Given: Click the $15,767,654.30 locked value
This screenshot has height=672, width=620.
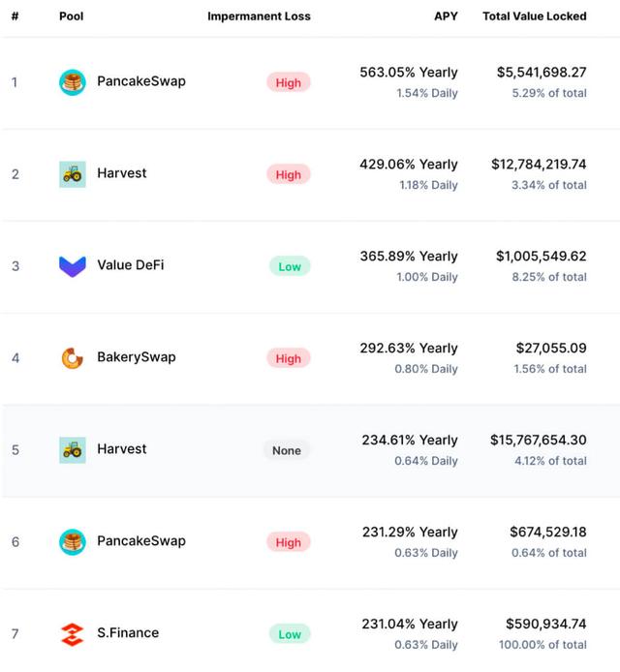Looking at the screenshot, I should [538, 441].
